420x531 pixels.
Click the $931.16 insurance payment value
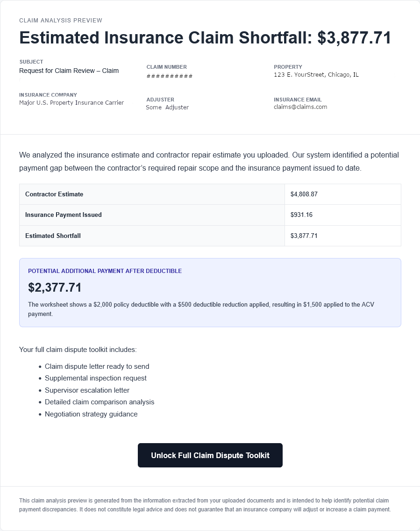click(x=302, y=215)
